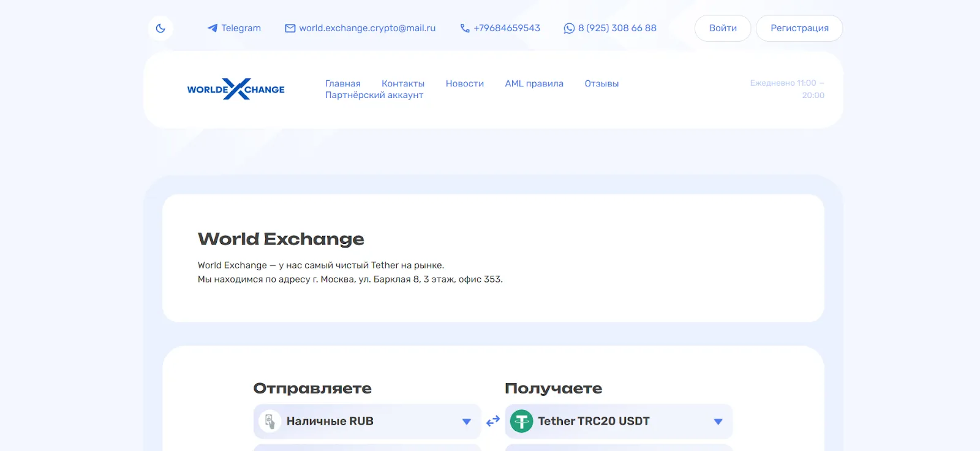Click the Регистрация sign-up button

pos(799,28)
